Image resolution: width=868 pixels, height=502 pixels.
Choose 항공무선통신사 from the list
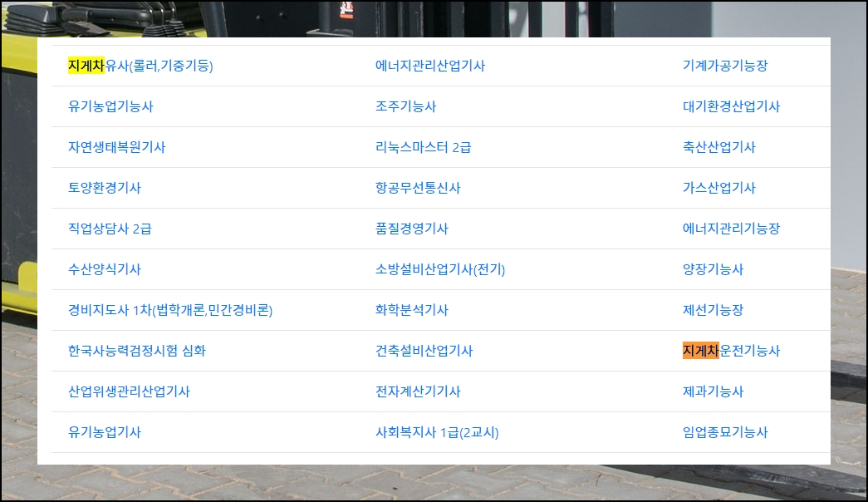point(418,188)
